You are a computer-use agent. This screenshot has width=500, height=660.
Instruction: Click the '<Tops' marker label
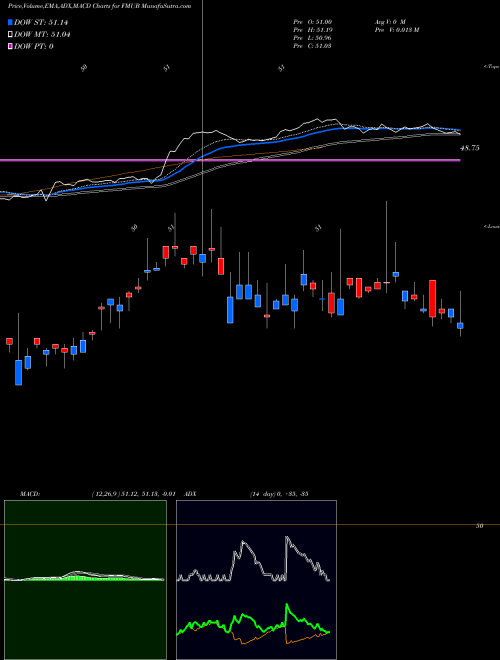pos(492,67)
